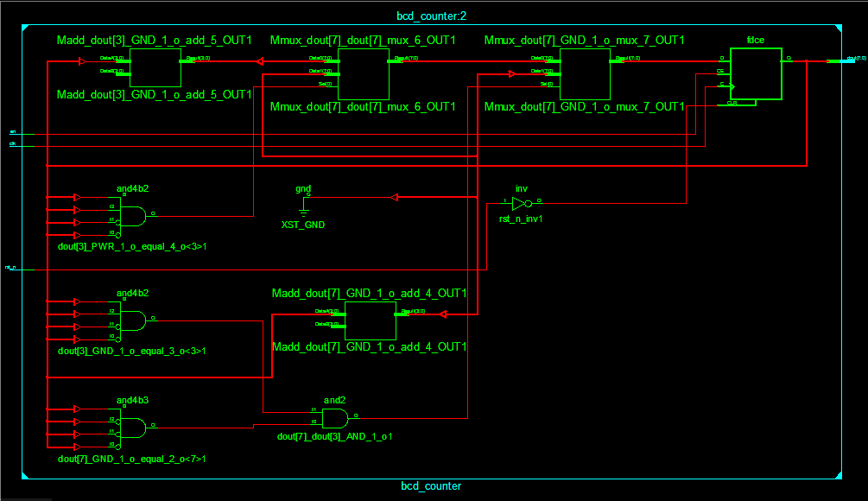Select the and4b3 gate dout[7]_GND_1_o_equal_2_o<7>1
868x501 pixels.
click(x=133, y=428)
